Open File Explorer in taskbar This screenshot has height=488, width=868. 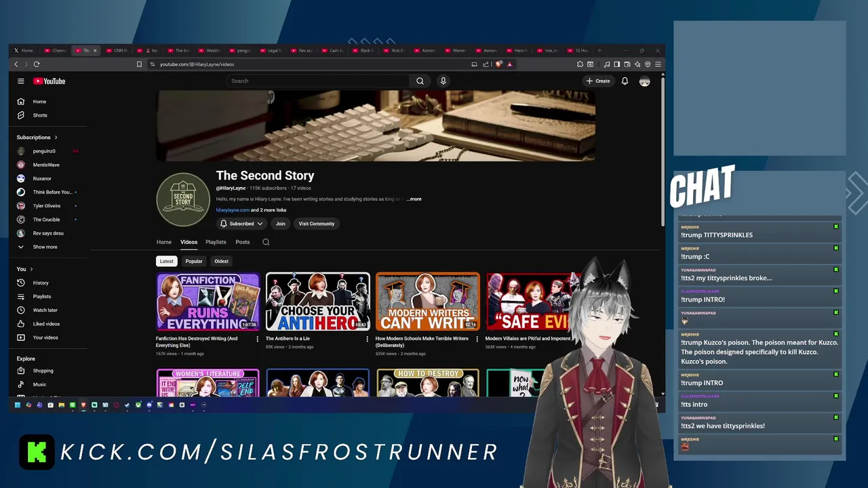point(62,405)
